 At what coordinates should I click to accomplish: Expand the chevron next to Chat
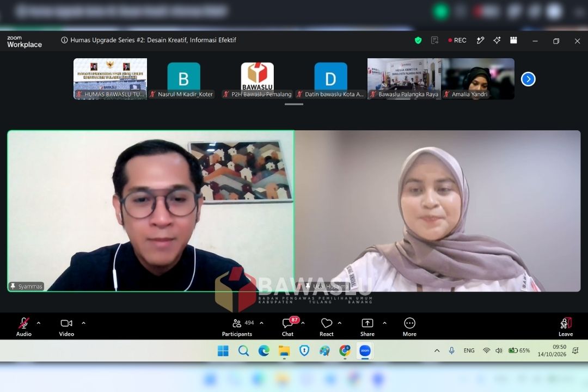303,323
